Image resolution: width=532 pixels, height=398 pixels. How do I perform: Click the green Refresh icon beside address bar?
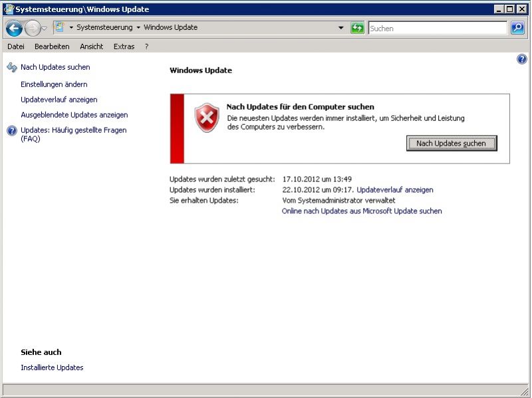click(358, 28)
